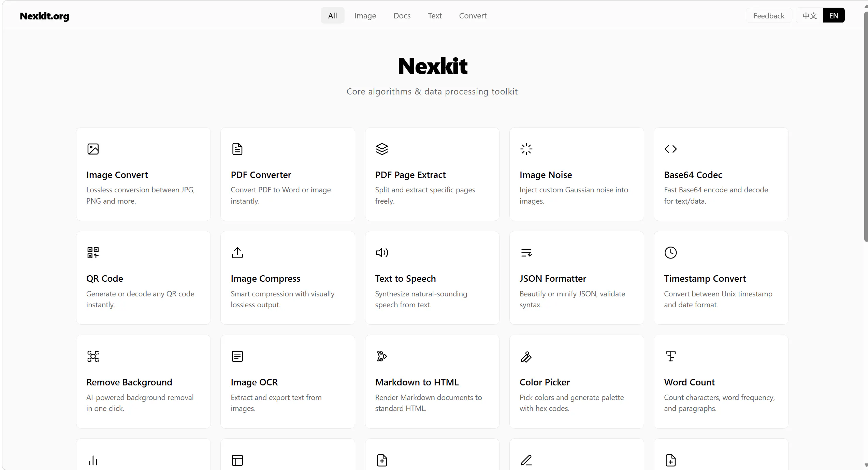Switch to the Convert category tab
Screen dimensions: 868x470
[x=473, y=16]
